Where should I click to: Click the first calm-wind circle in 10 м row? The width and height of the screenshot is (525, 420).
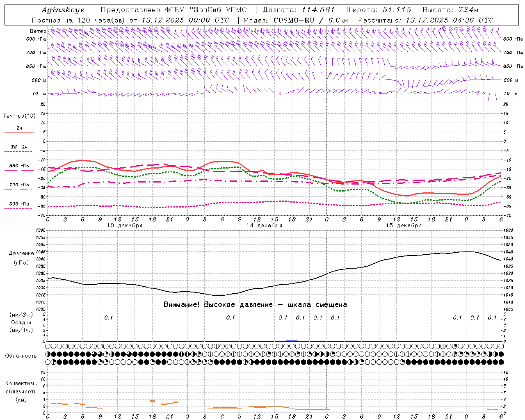pos(280,94)
